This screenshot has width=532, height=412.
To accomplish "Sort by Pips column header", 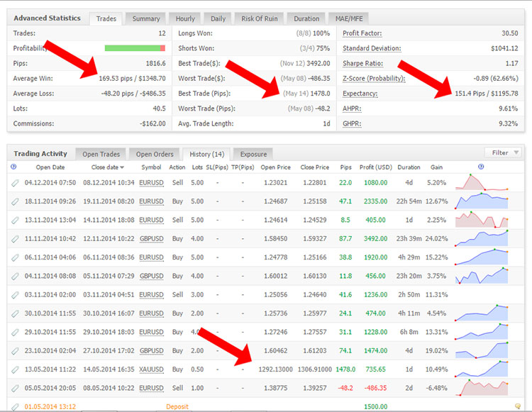I will [x=345, y=167].
